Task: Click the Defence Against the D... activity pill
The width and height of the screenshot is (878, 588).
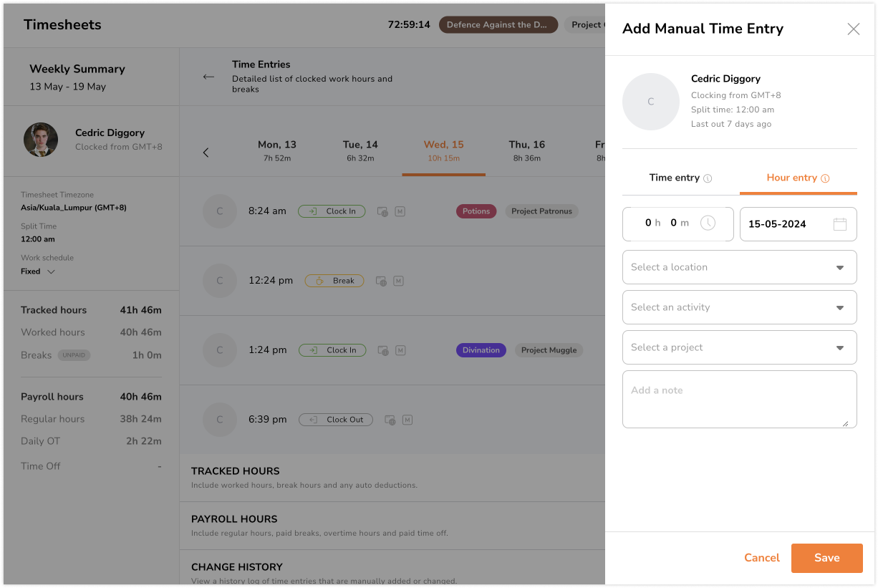Action: [498, 24]
